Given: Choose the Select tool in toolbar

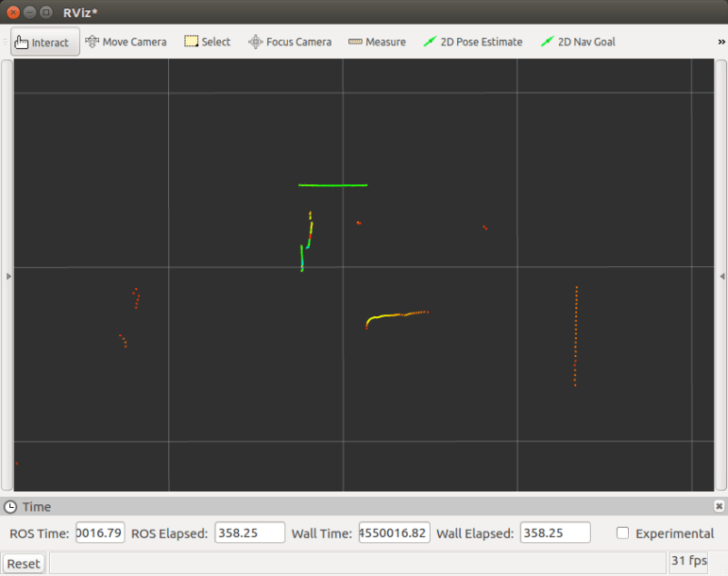Looking at the screenshot, I should [x=207, y=42].
